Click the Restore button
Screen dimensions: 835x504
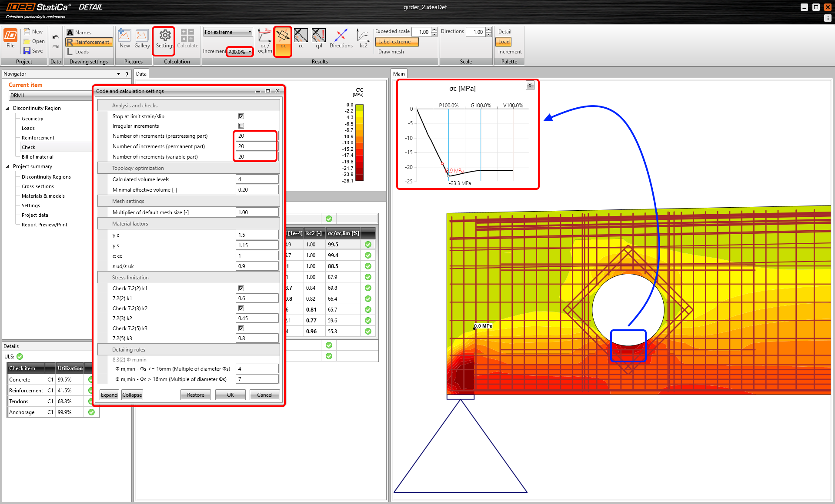[195, 395]
